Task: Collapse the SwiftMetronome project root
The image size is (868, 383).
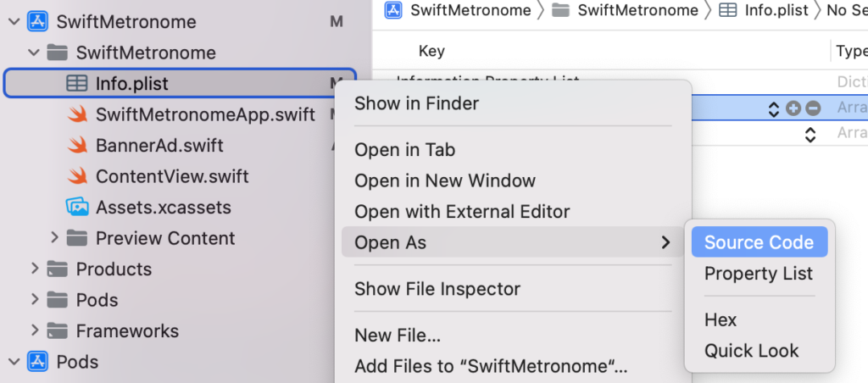Action: (15, 22)
